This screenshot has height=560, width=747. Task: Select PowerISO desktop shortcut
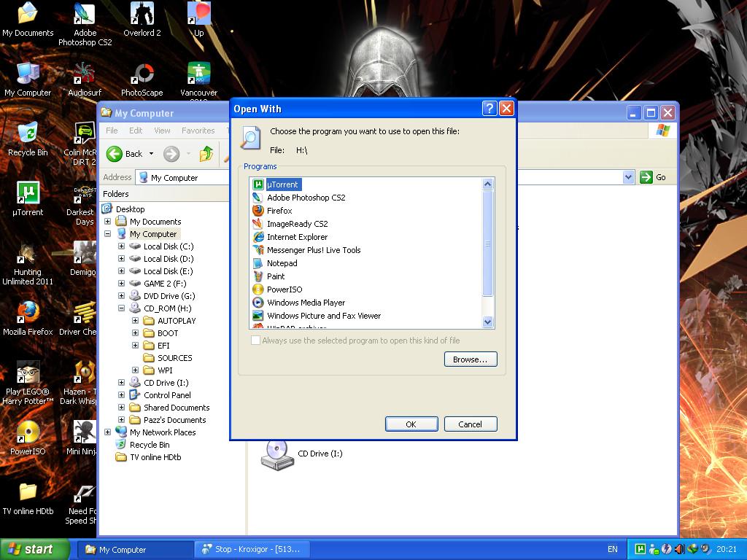point(28,438)
